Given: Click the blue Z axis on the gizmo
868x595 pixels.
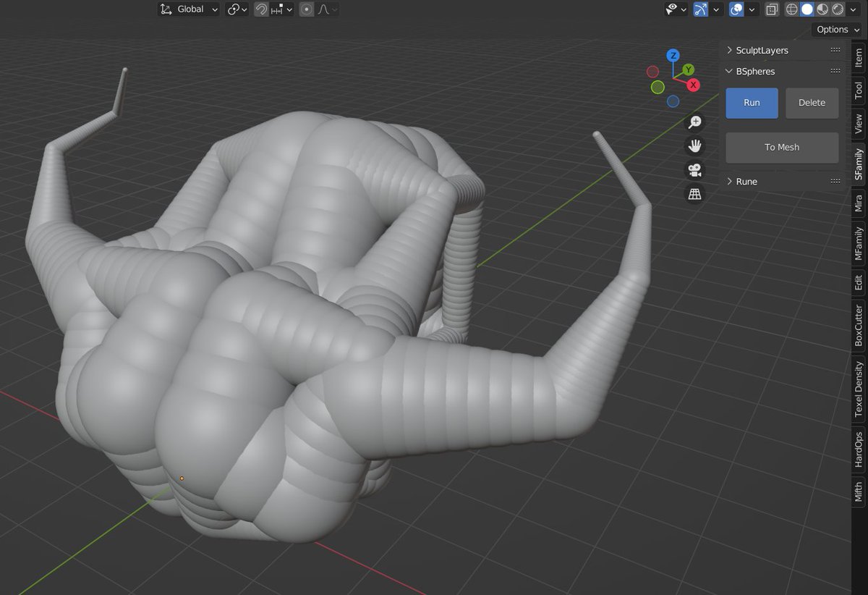Looking at the screenshot, I should point(673,55).
